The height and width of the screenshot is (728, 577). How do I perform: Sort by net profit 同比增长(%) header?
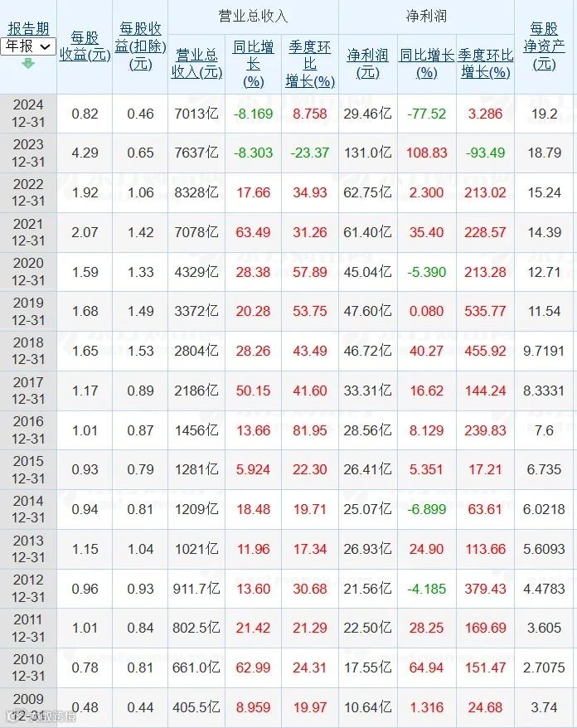click(x=427, y=64)
